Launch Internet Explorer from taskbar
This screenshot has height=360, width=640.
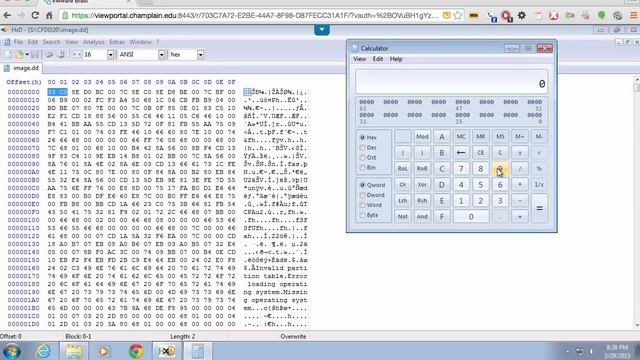click(x=43, y=351)
